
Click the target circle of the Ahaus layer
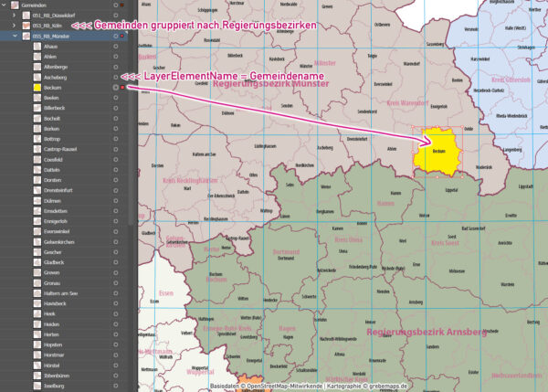pos(116,47)
